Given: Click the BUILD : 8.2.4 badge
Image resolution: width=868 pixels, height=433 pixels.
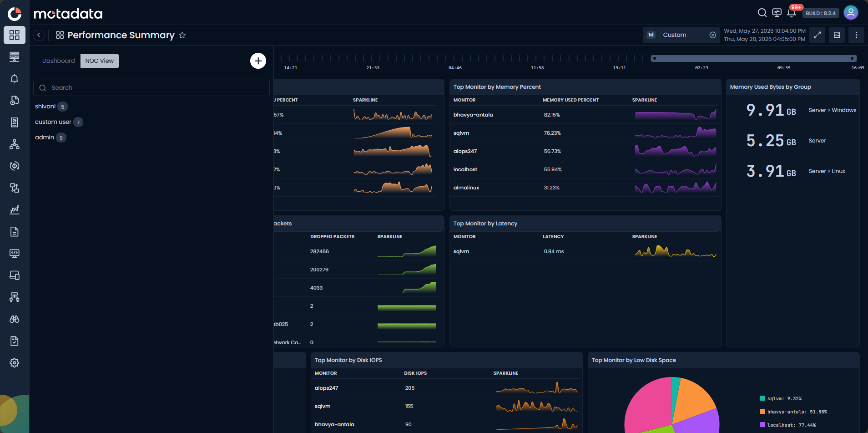Looking at the screenshot, I should pos(821,13).
